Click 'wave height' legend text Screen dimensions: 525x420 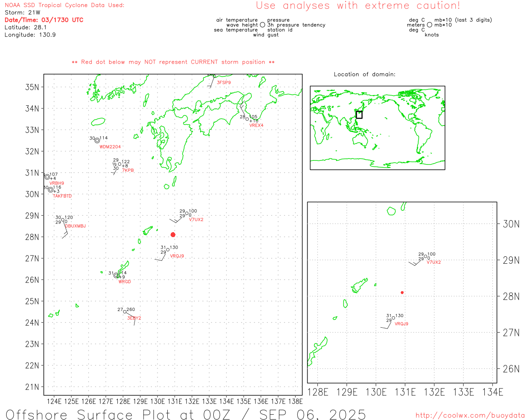[242, 25]
